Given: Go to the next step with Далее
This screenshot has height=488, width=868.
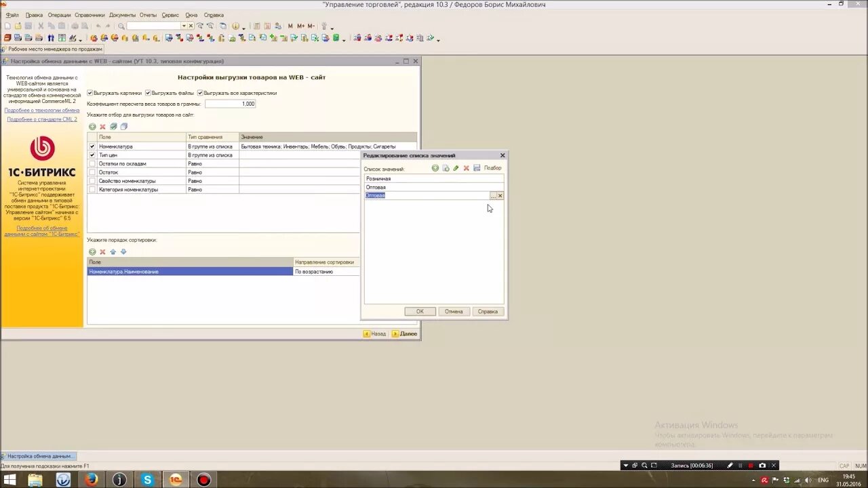Looking at the screenshot, I should click(x=405, y=333).
